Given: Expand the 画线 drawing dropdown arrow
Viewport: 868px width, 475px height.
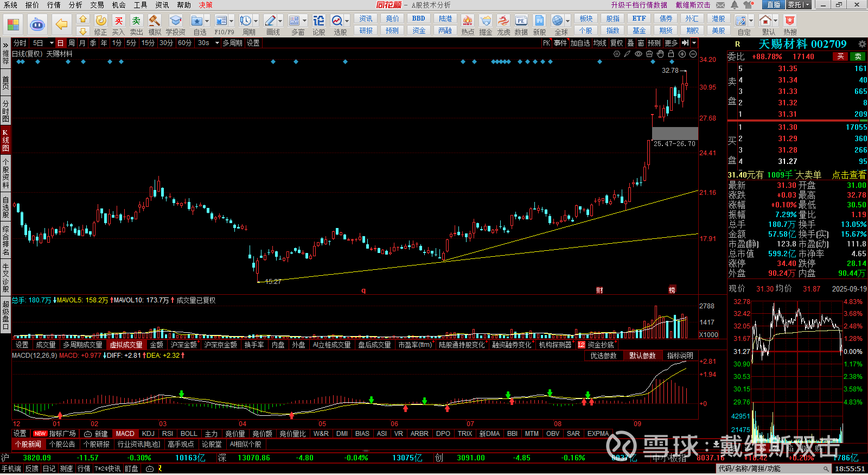Looking at the screenshot, I should point(280,21).
